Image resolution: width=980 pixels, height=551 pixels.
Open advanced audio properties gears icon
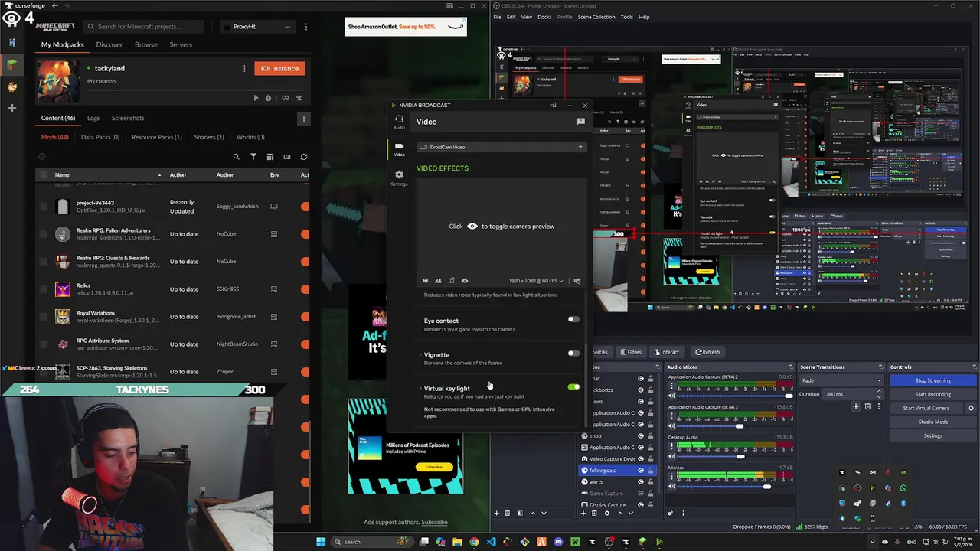(671, 513)
